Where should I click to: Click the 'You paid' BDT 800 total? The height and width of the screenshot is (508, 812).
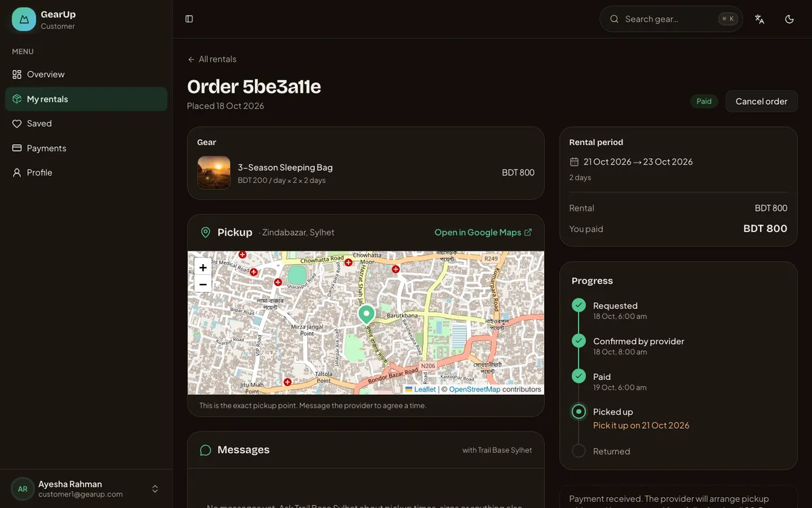coord(765,229)
